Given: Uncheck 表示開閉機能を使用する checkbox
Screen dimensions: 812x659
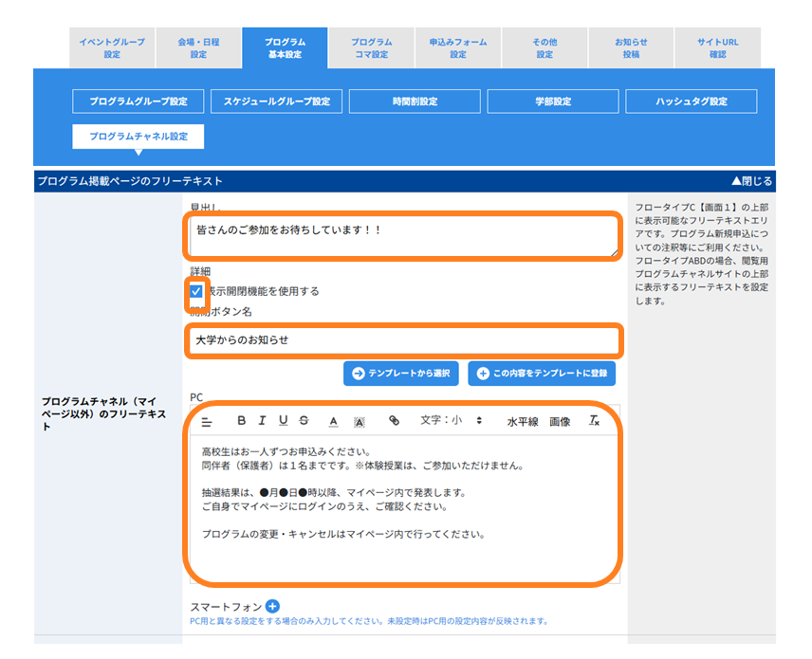Looking at the screenshot, I should tap(196, 291).
